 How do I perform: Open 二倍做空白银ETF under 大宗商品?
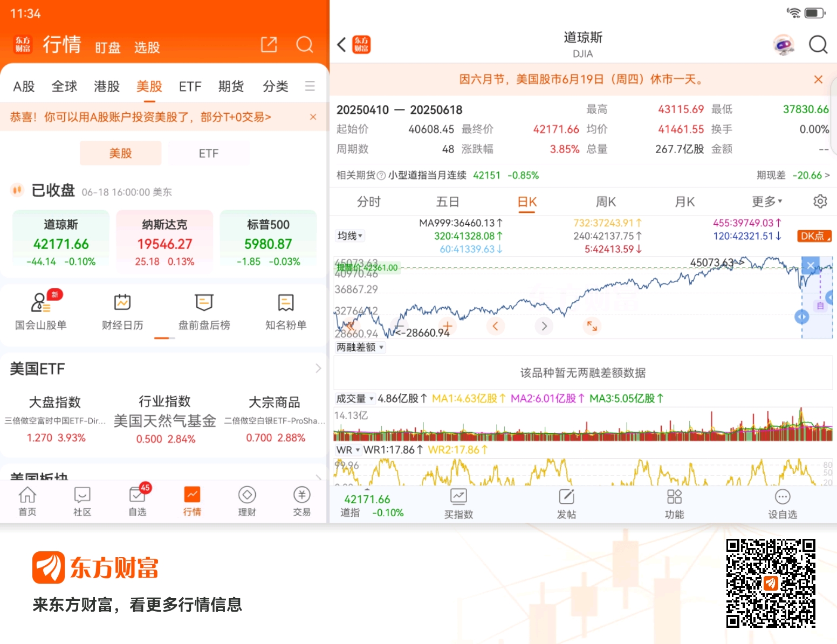pos(275,421)
